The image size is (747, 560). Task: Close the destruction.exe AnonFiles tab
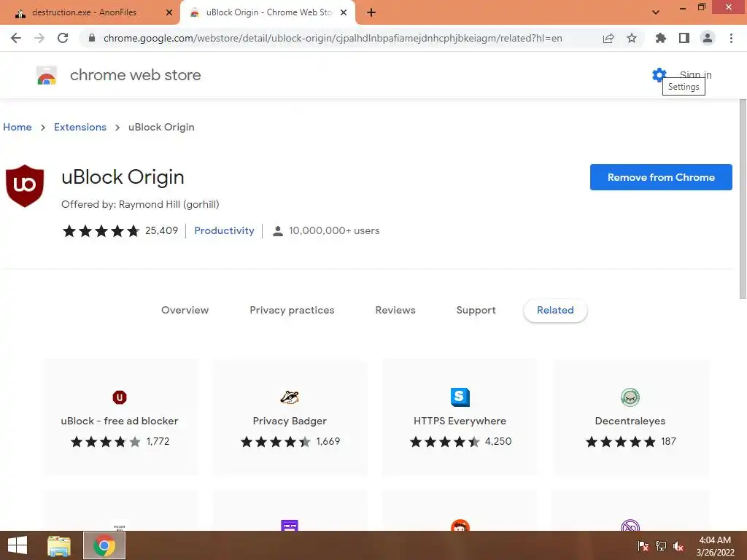coord(169,12)
